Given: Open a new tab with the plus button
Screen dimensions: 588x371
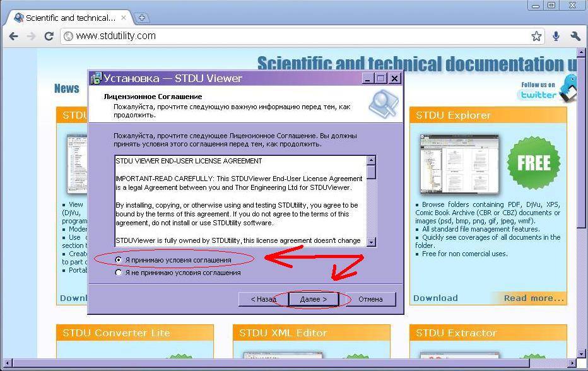Looking at the screenshot, I should tap(141, 17).
